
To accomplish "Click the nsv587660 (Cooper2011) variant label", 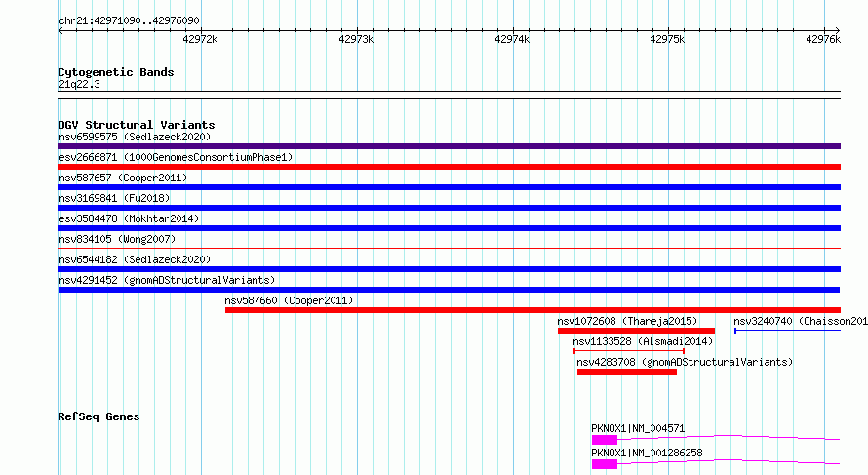I will [x=289, y=300].
